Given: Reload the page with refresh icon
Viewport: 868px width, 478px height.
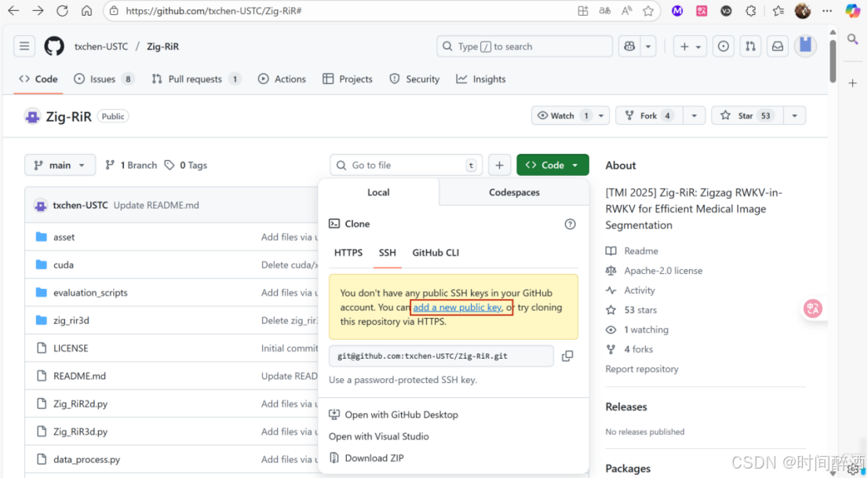Looking at the screenshot, I should [62, 10].
